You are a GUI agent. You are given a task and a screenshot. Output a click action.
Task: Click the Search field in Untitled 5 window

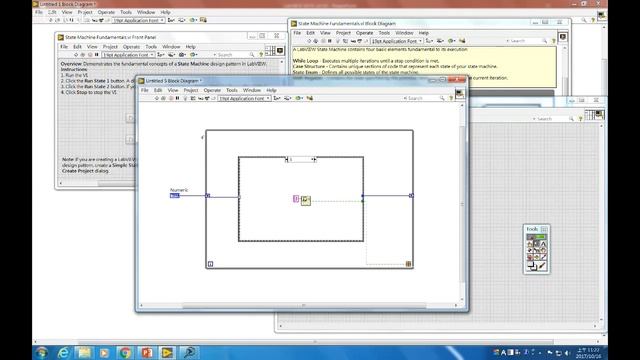421,98
